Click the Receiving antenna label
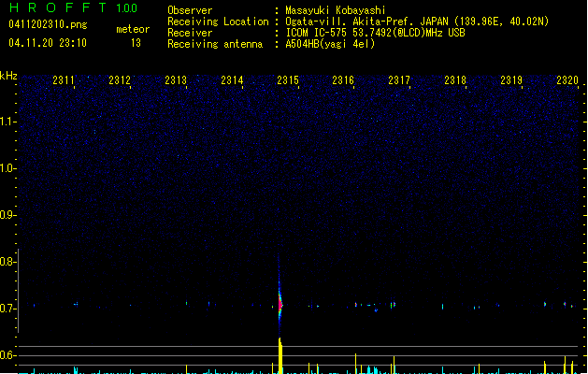This screenshot has height=374, width=588. tap(215, 44)
